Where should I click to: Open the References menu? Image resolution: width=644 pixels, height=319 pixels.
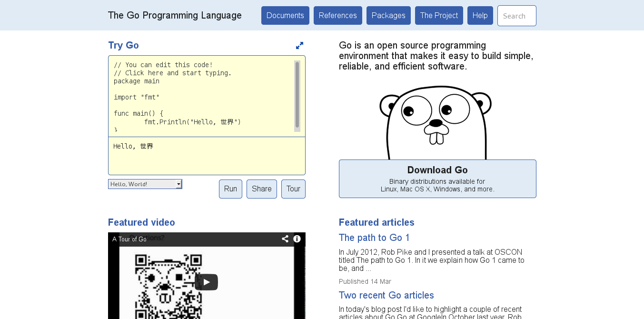[x=338, y=16]
